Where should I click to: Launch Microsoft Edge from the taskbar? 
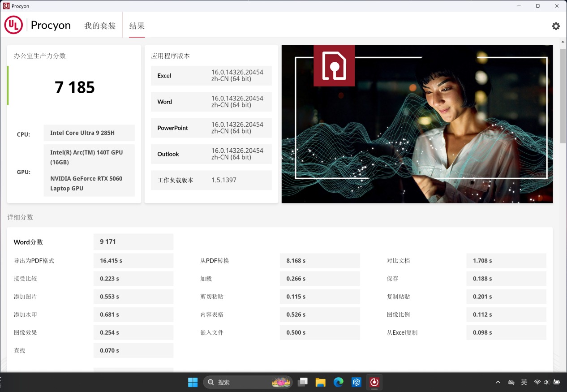[x=339, y=382]
